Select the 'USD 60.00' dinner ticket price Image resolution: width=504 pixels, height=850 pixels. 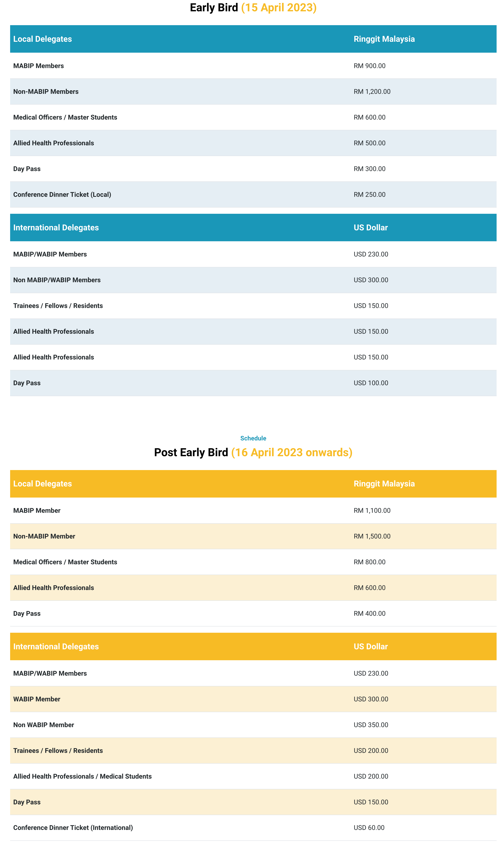click(x=369, y=828)
